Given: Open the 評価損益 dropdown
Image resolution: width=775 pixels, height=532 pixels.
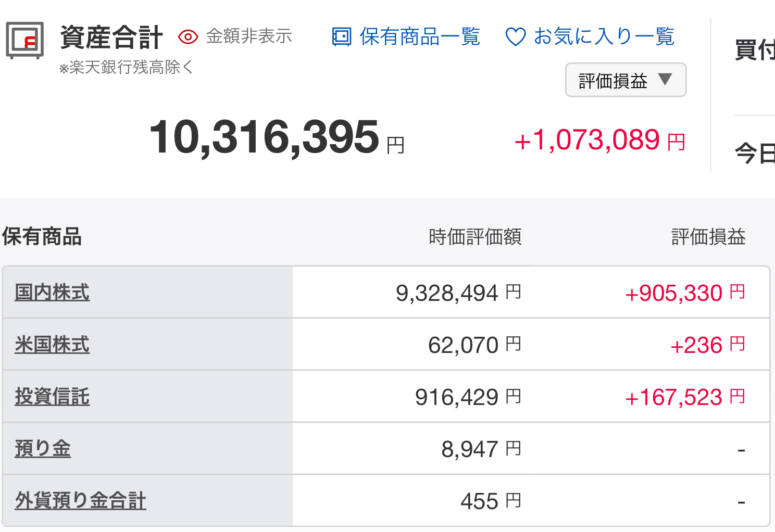Looking at the screenshot, I should (626, 80).
